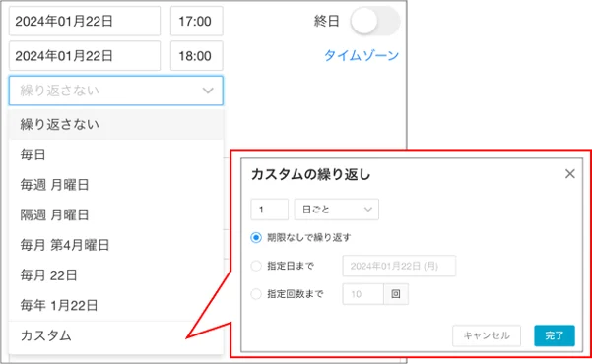
Task: Click the キャンセル button
Action: [487, 335]
